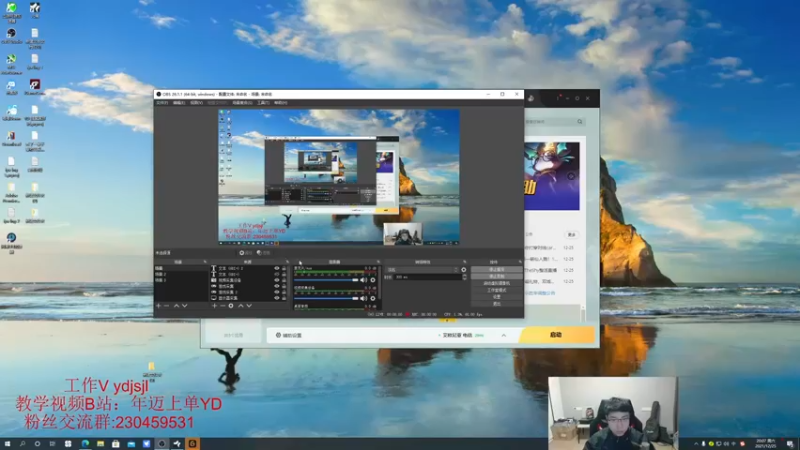The image size is (800, 450).
Task: Remove the selected source with the minus icon
Action: 222,306
